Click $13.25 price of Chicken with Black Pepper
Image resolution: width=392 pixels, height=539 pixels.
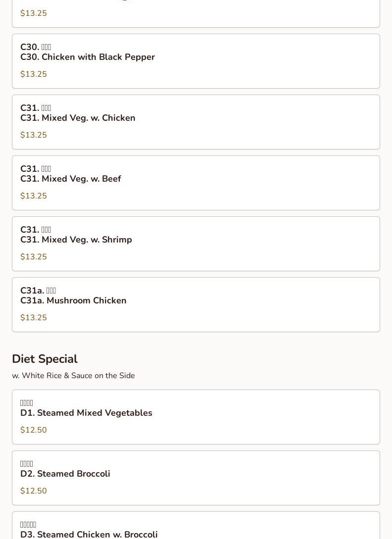(x=33, y=74)
